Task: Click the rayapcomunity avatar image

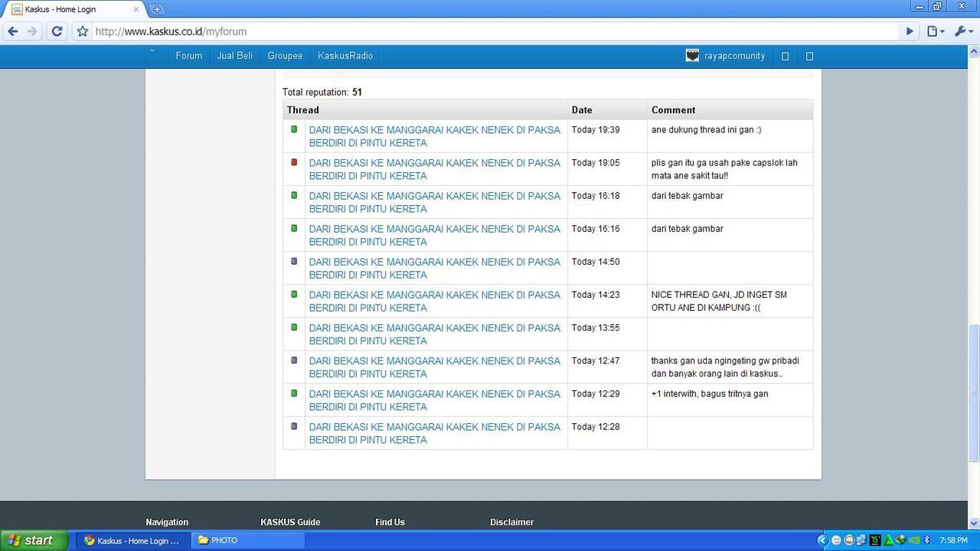Action: pyautogui.click(x=692, y=56)
